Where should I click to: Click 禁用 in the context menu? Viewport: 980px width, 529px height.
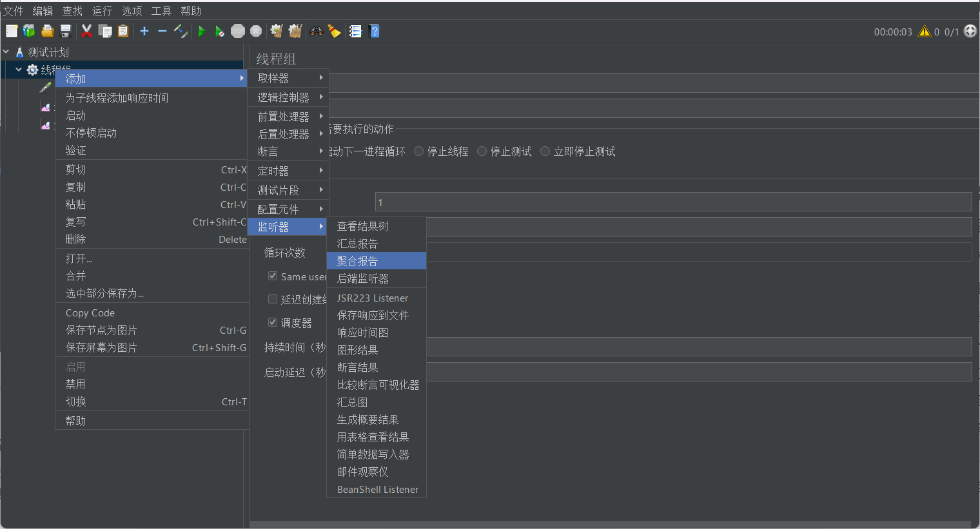(152, 384)
